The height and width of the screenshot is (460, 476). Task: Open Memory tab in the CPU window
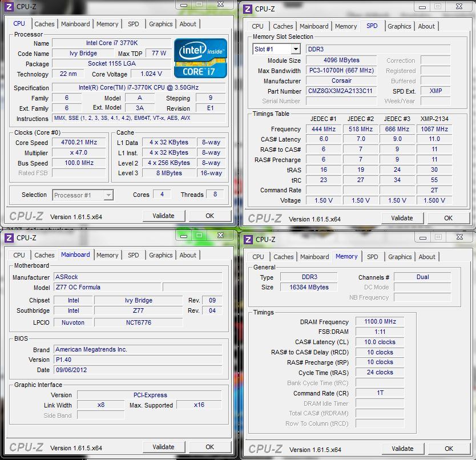[107, 24]
